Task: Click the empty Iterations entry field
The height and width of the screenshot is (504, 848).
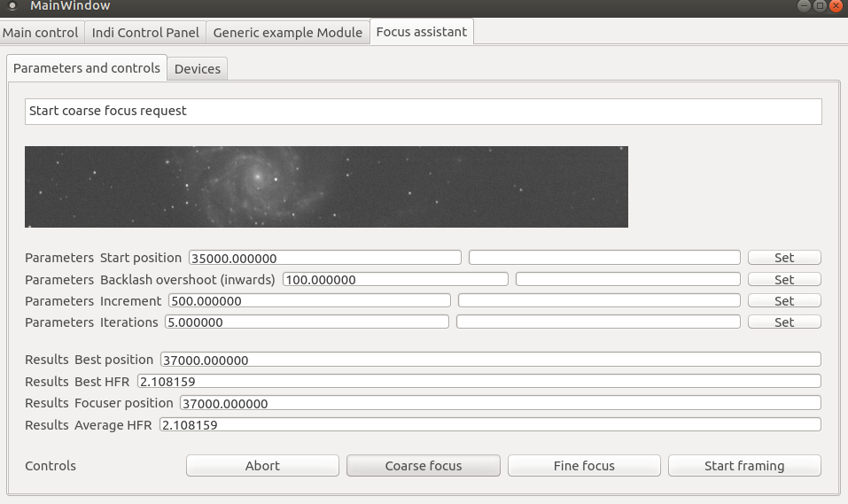Action: coord(598,322)
